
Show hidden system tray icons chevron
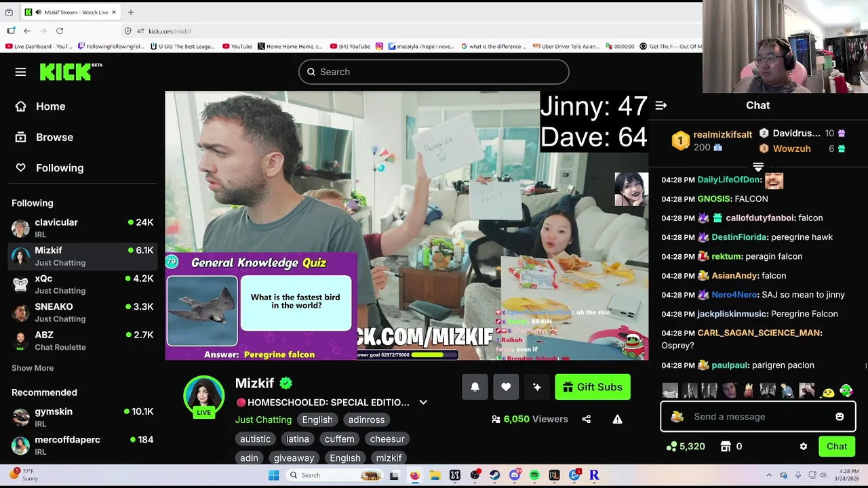coord(768,475)
